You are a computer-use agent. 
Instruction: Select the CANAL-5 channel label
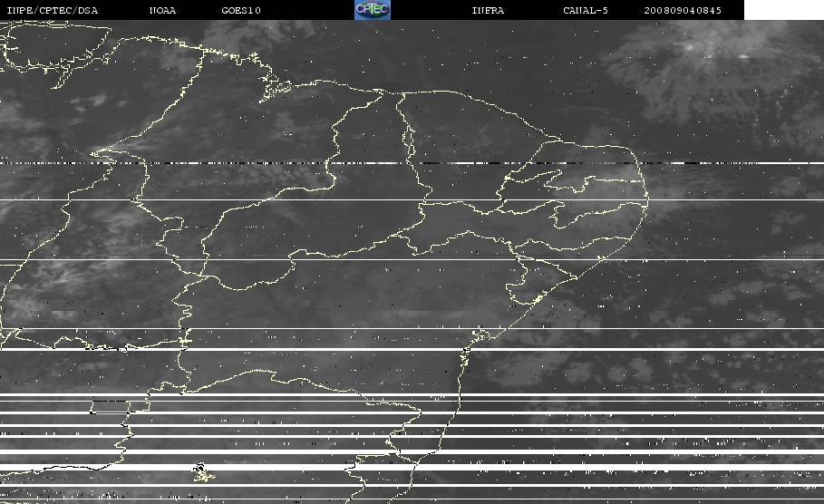click(x=586, y=10)
